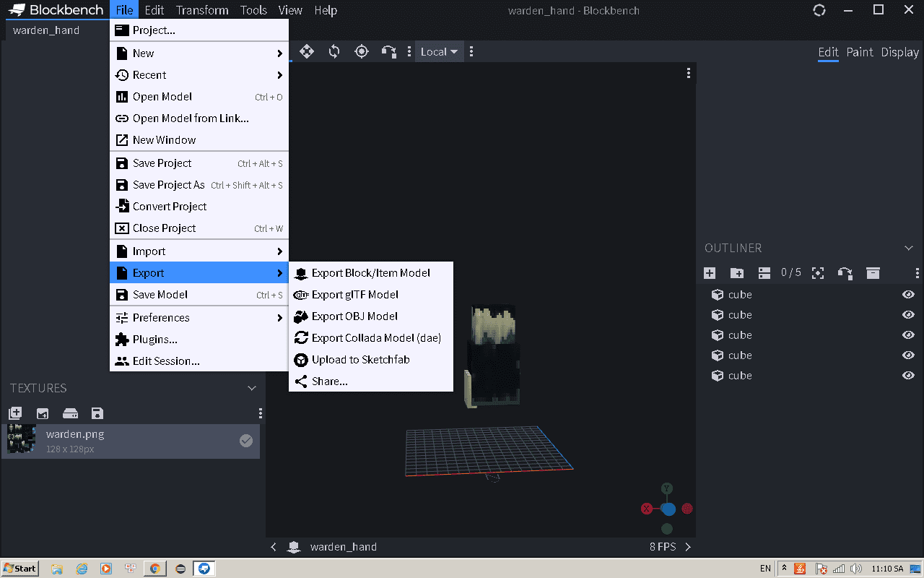Click Convert Project in File menu

199,207
